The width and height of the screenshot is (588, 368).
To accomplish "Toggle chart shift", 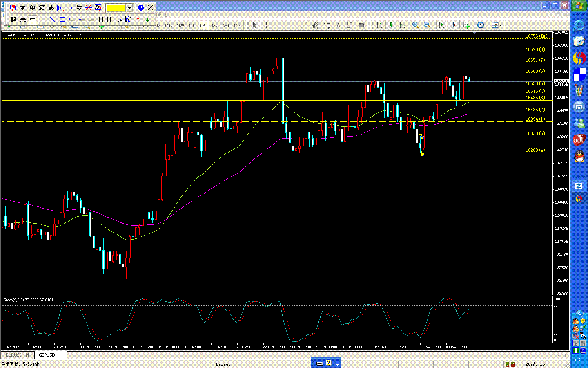I will [x=453, y=25].
